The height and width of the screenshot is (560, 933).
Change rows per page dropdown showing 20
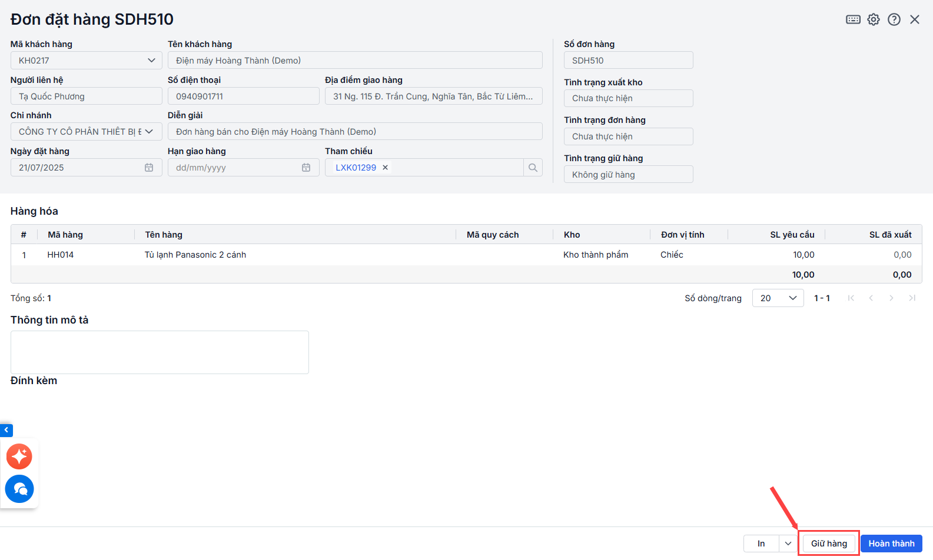(778, 298)
